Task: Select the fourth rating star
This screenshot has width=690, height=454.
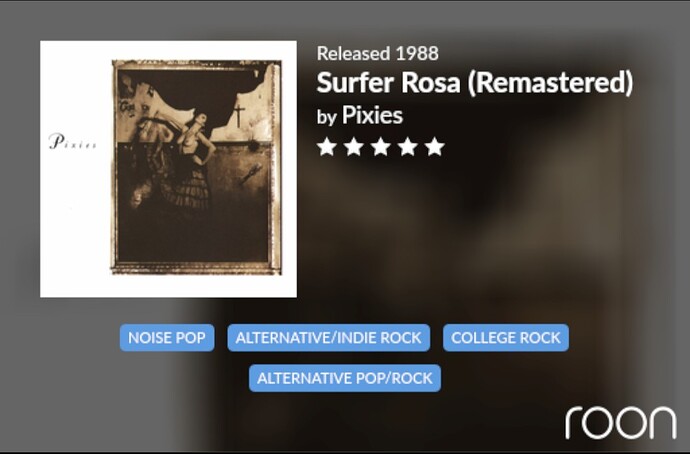Action: 407,146
